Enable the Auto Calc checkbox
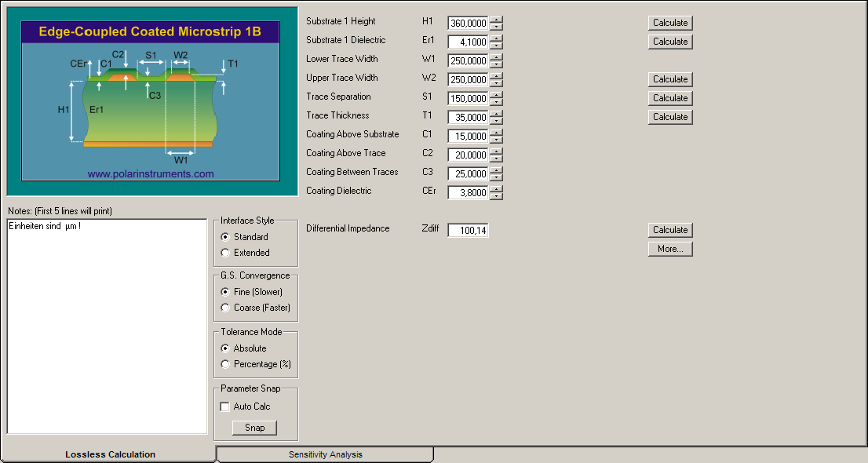The height and width of the screenshot is (463, 868). click(x=224, y=406)
